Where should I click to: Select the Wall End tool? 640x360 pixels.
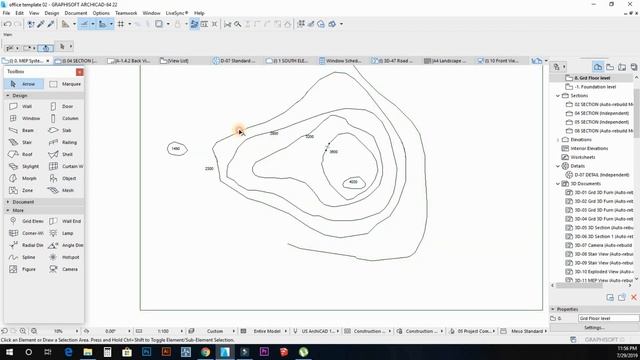tap(65, 221)
